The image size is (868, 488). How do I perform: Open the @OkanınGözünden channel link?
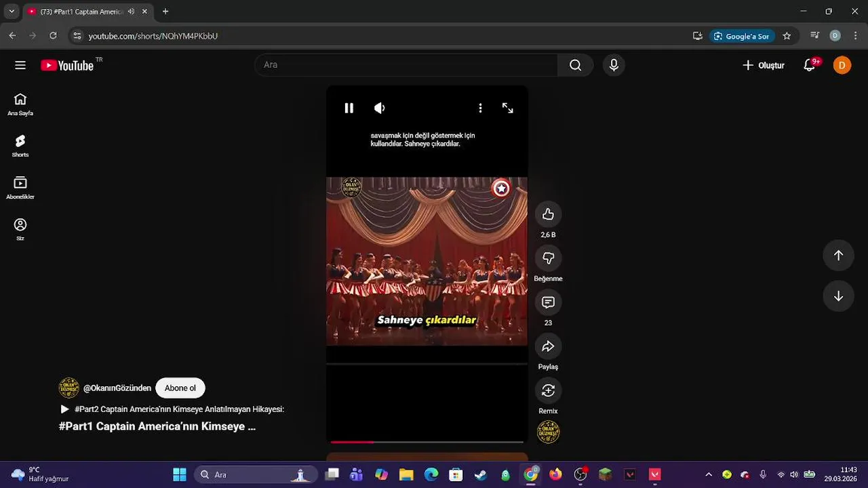(x=117, y=388)
